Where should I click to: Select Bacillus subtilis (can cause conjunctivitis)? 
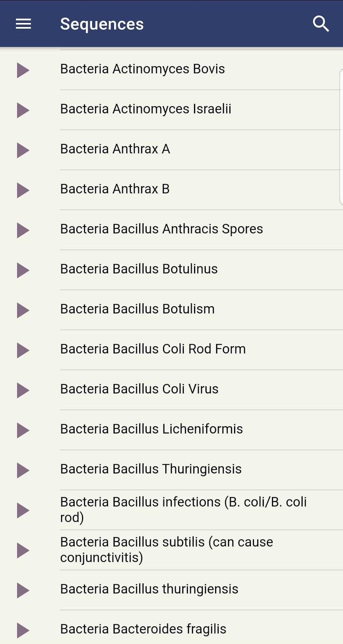[166, 550]
